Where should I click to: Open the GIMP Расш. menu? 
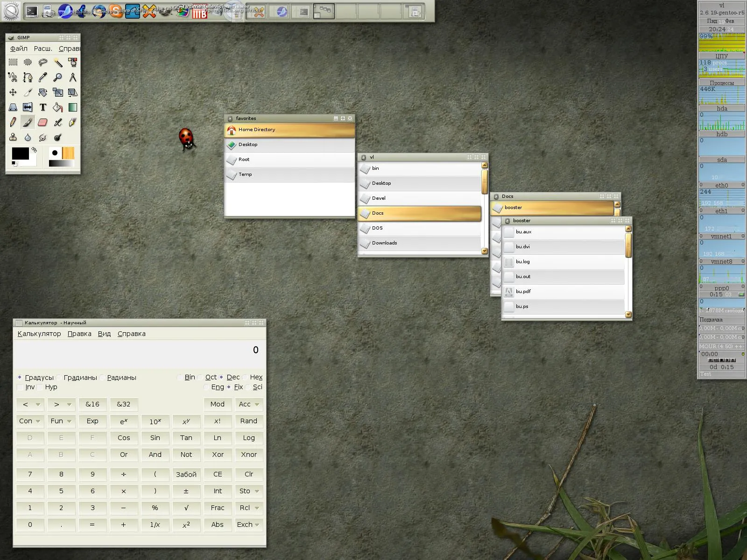tap(43, 49)
